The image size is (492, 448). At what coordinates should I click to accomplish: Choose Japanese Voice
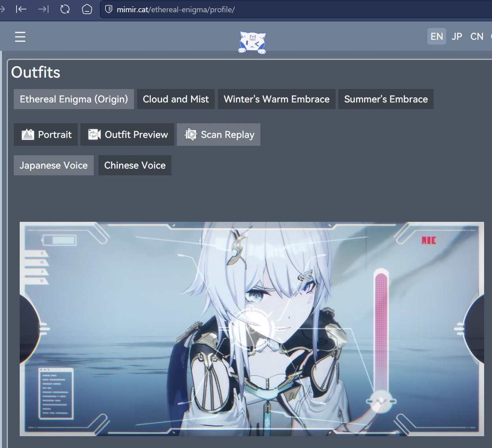[x=54, y=165]
